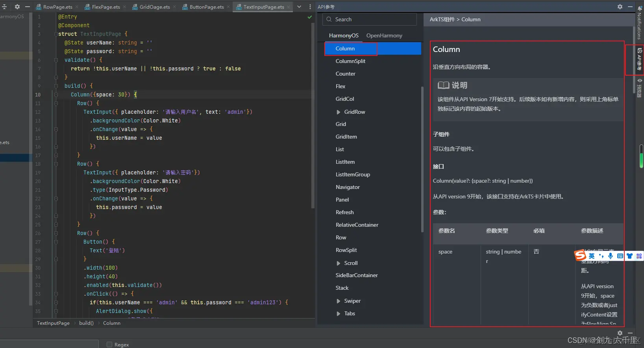Screen dimensions: 644x348
Task: Switch to FlexPage.ets tab
Action: (106, 7)
